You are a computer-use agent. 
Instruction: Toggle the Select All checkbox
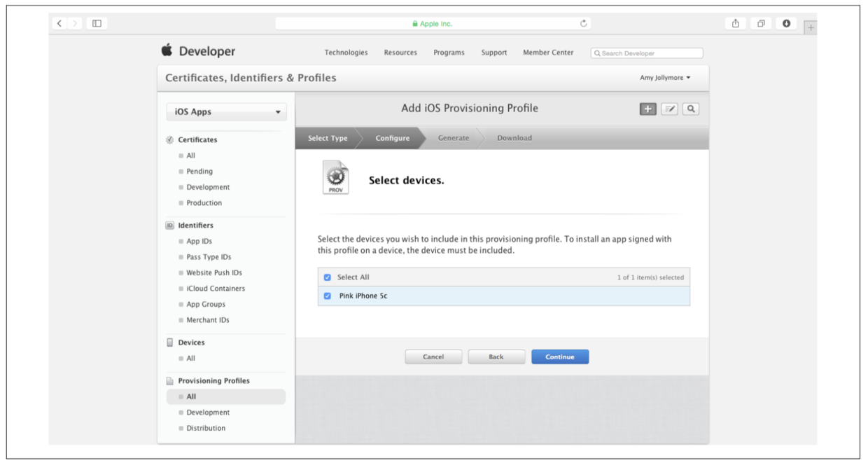click(x=328, y=277)
